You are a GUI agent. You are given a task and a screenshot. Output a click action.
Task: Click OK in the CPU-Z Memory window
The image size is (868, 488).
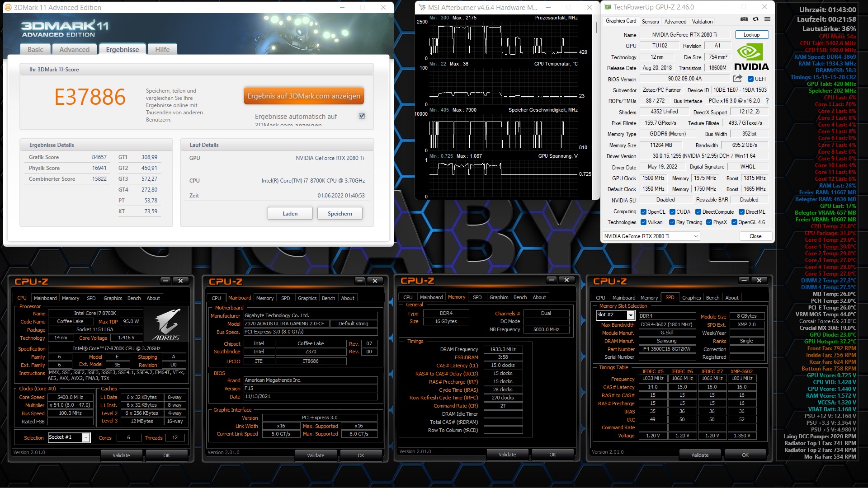pyautogui.click(x=552, y=455)
